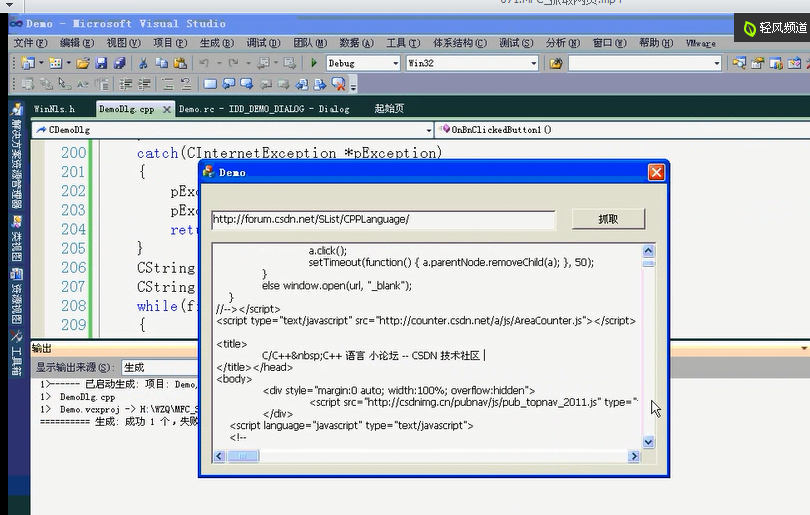Click the Add New Item toolbar icon
The height and width of the screenshot is (515, 810).
55,63
